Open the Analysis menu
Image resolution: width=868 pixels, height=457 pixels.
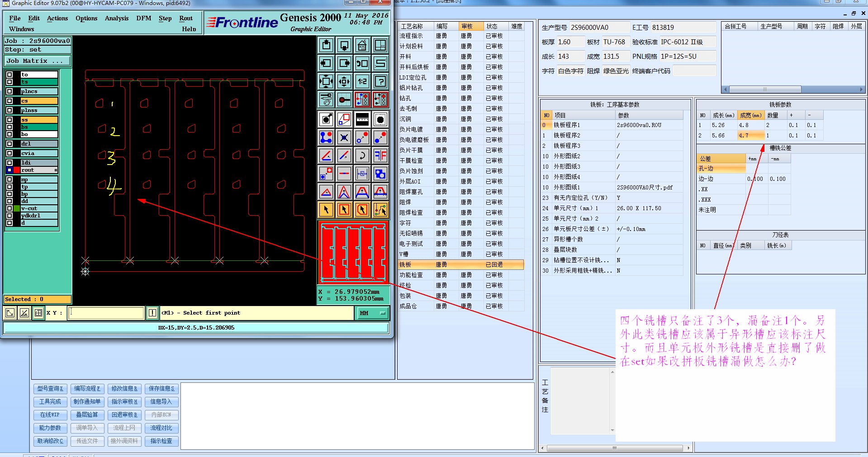coord(117,18)
